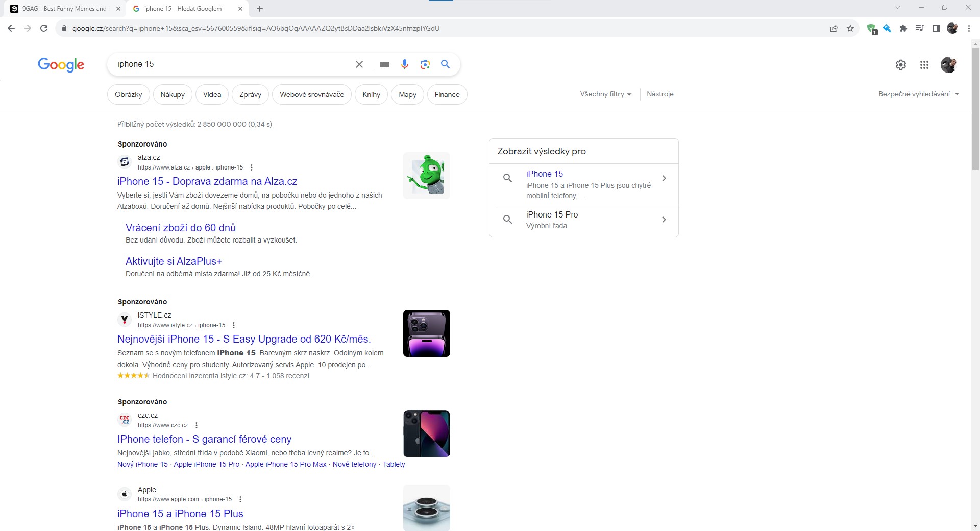Select the Mapy filter
980x531 pixels.
[x=407, y=94]
